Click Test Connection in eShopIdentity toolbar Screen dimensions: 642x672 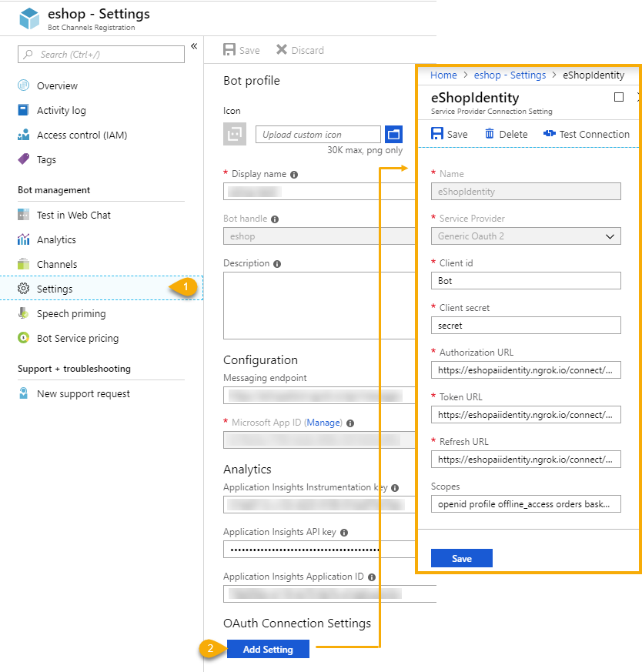pos(587,134)
